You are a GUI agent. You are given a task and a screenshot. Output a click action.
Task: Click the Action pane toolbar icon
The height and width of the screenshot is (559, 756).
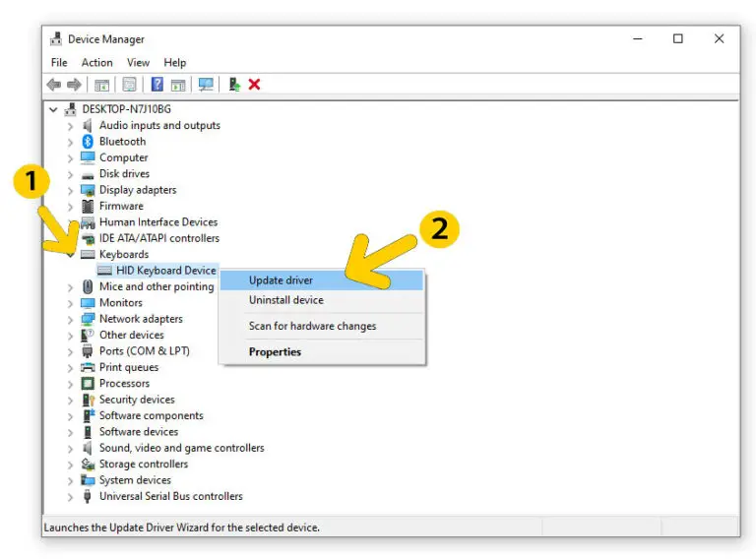(x=178, y=86)
